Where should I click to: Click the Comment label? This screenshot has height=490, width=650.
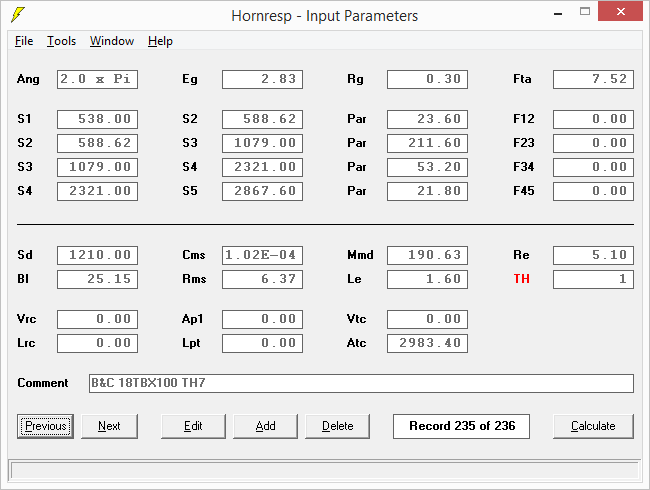click(x=43, y=383)
